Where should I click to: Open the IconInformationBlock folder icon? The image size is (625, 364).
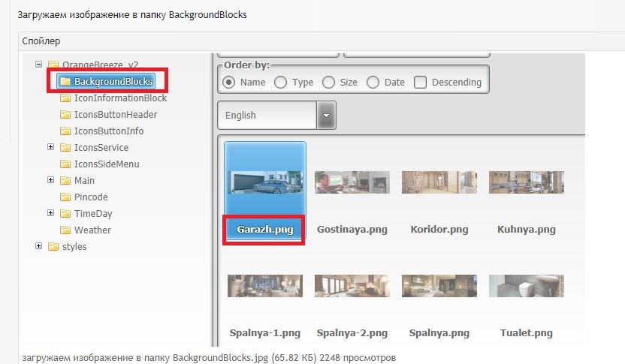pyautogui.click(x=65, y=98)
